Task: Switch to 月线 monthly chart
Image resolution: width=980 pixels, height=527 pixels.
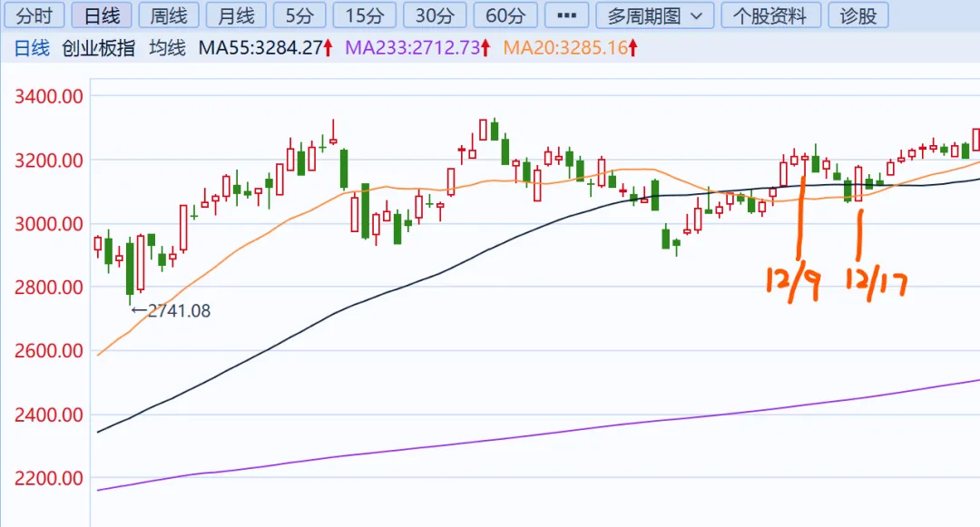Action: tap(236, 15)
